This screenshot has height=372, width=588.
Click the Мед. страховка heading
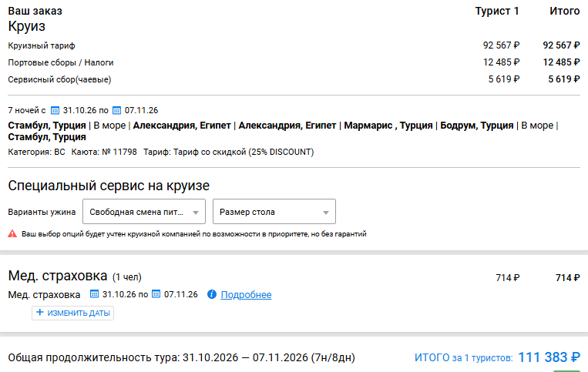point(58,276)
